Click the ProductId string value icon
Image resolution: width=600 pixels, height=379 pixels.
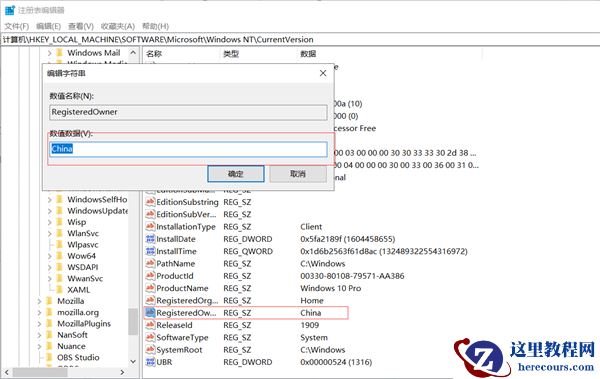[150, 276]
